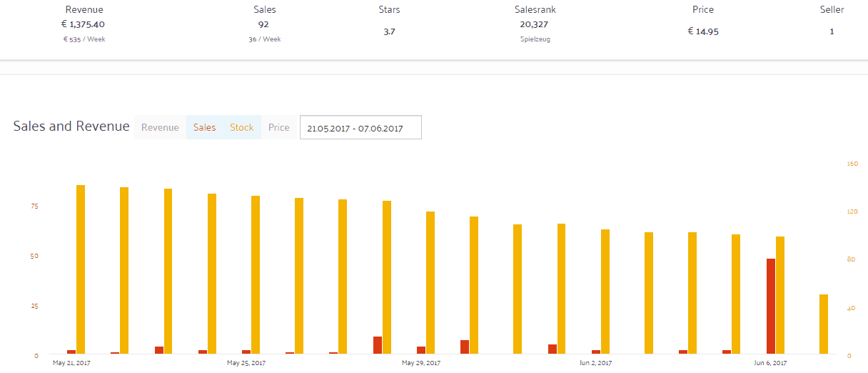Click the € 535 / Week text
Image resolution: width=868 pixels, height=373 pixels.
84,39
